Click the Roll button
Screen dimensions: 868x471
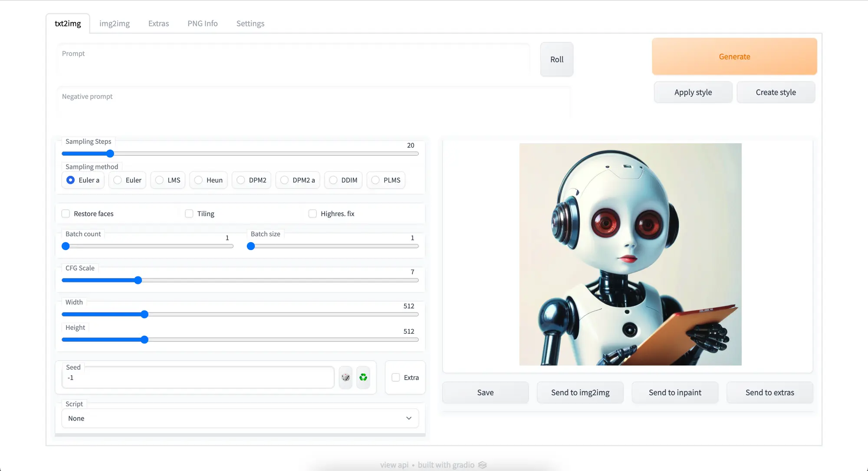(x=557, y=59)
